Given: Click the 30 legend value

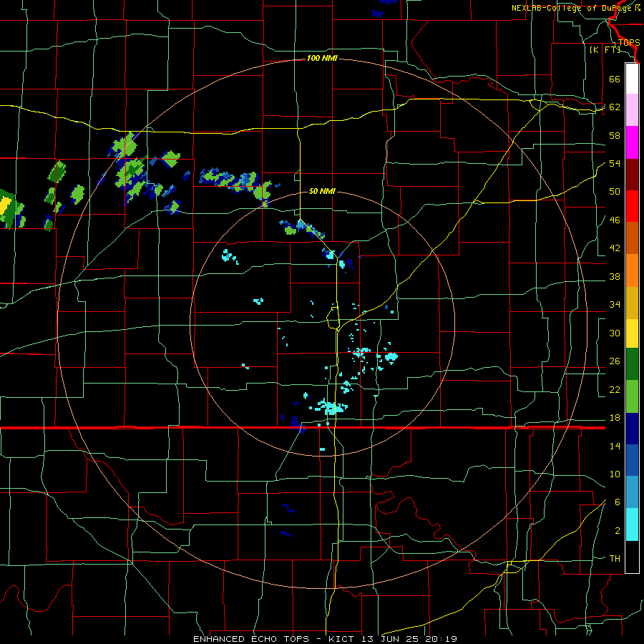Looking at the screenshot, I should (x=615, y=333).
